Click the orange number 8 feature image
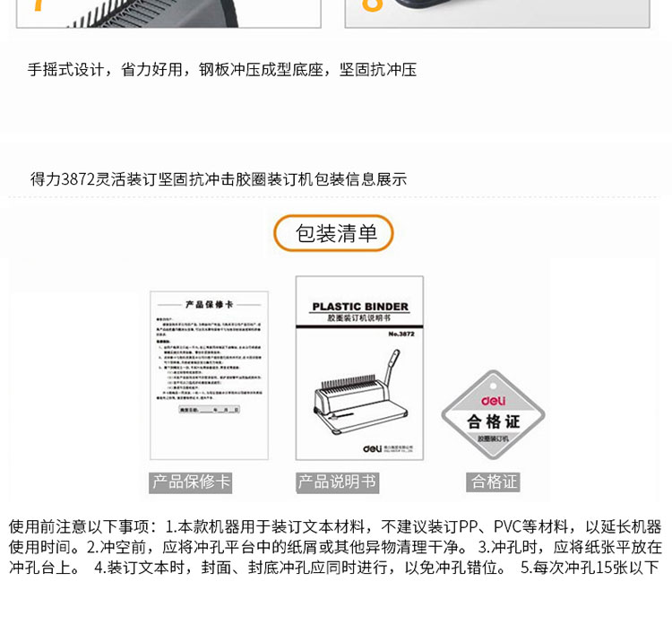The image size is (672, 625). coord(497,13)
